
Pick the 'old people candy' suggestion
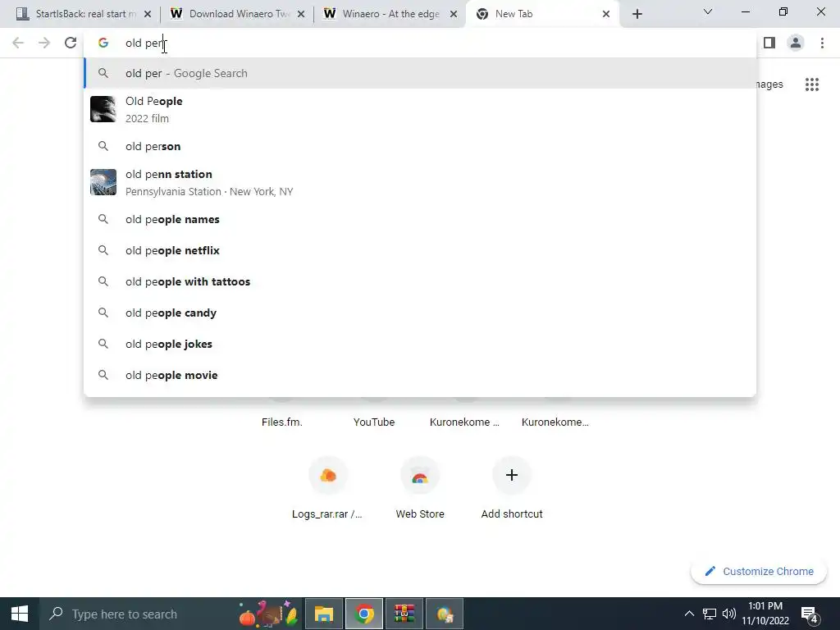pos(420,313)
